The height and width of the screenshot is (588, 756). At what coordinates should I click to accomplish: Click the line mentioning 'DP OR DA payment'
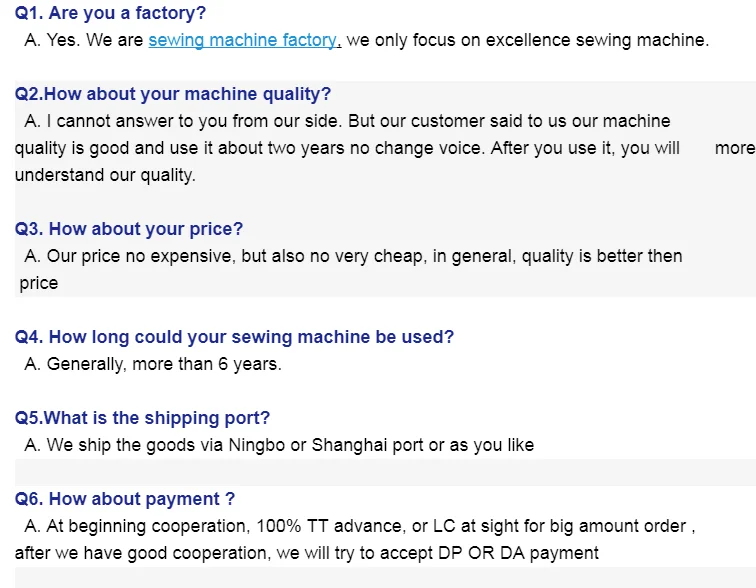click(306, 553)
